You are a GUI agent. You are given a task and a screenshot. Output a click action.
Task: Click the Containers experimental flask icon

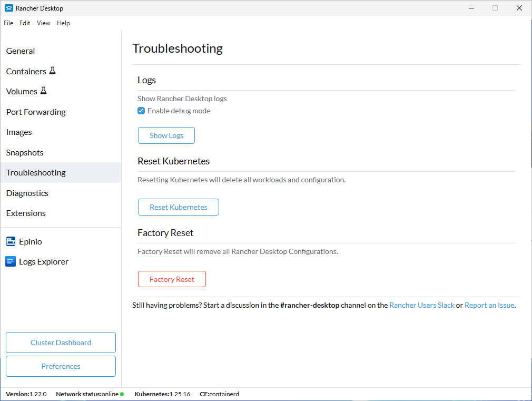click(x=53, y=71)
